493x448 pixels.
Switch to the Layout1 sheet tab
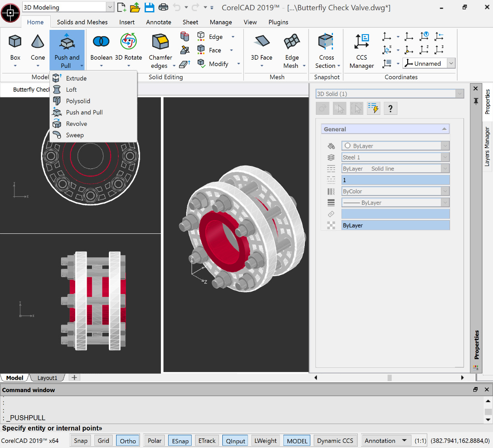pos(47,378)
